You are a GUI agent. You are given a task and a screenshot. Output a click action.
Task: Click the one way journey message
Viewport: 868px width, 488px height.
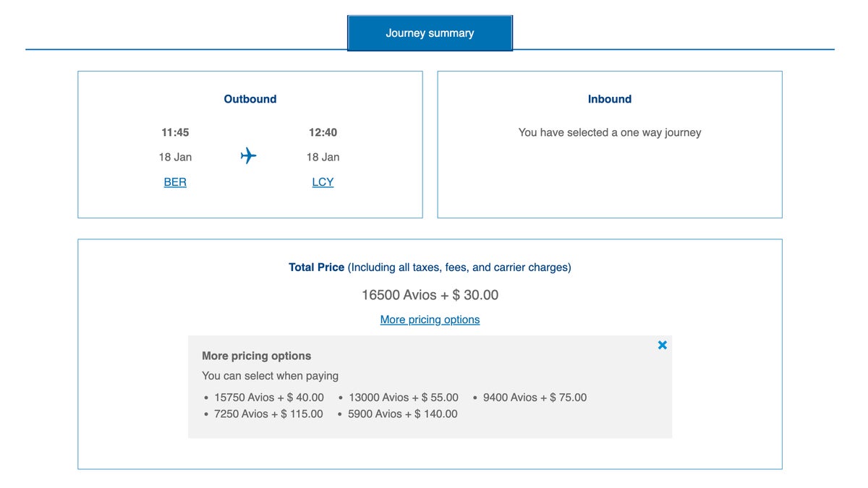click(609, 132)
